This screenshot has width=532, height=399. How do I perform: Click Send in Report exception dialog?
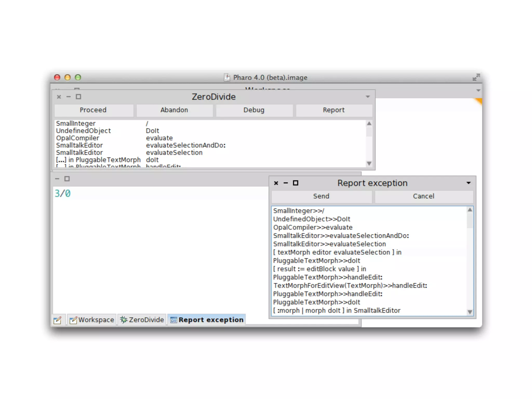click(321, 196)
